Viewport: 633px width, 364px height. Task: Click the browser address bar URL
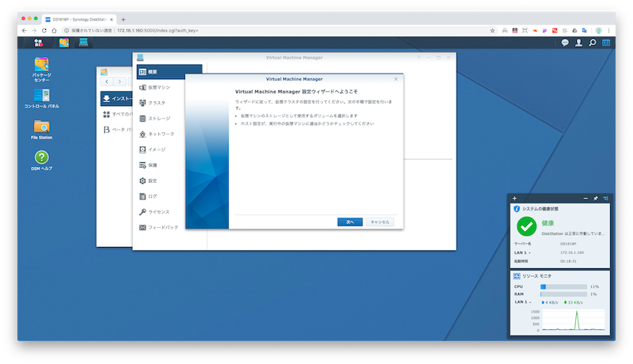pyautogui.click(x=157, y=30)
